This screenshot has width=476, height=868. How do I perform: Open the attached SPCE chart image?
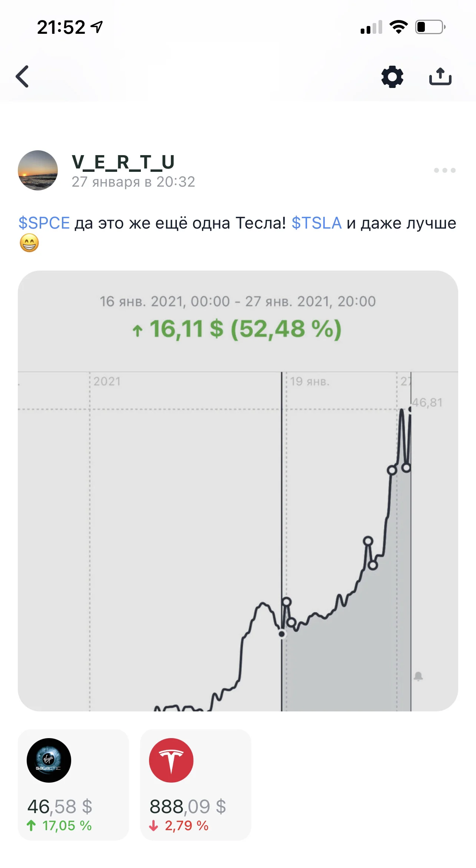pyautogui.click(x=238, y=491)
